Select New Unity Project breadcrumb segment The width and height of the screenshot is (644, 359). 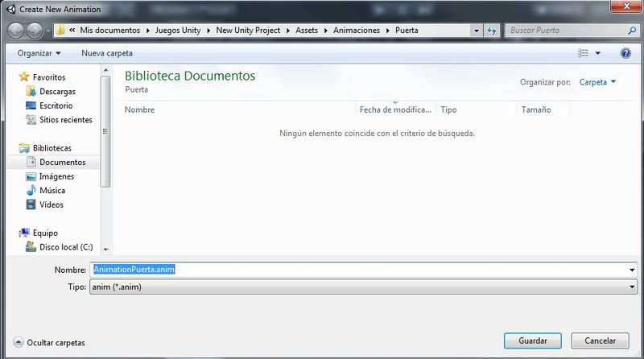(x=248, y=31)
